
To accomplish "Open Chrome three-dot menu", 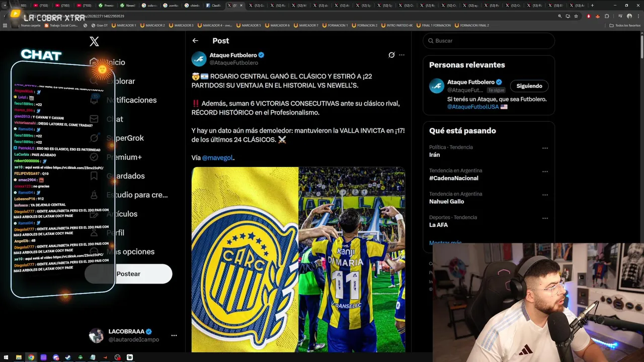I will [638, 16].
